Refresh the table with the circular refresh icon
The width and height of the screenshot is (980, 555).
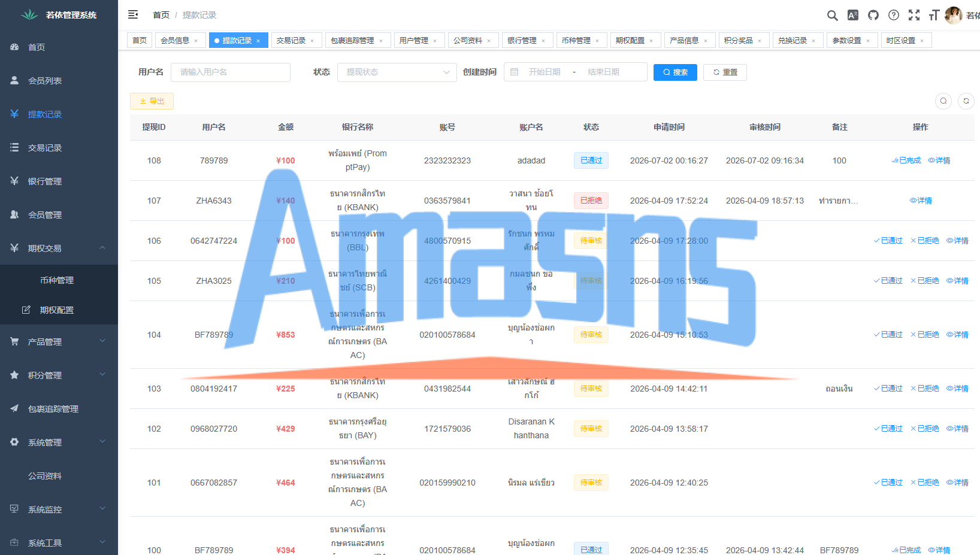click(x=966, y=101)
